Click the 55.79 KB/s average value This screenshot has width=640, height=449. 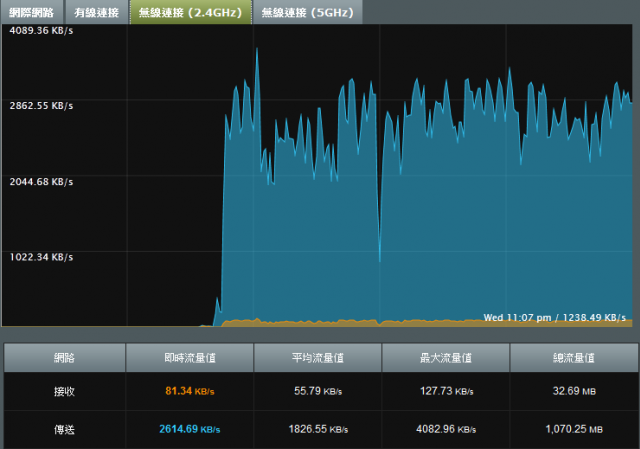point(318,391)
